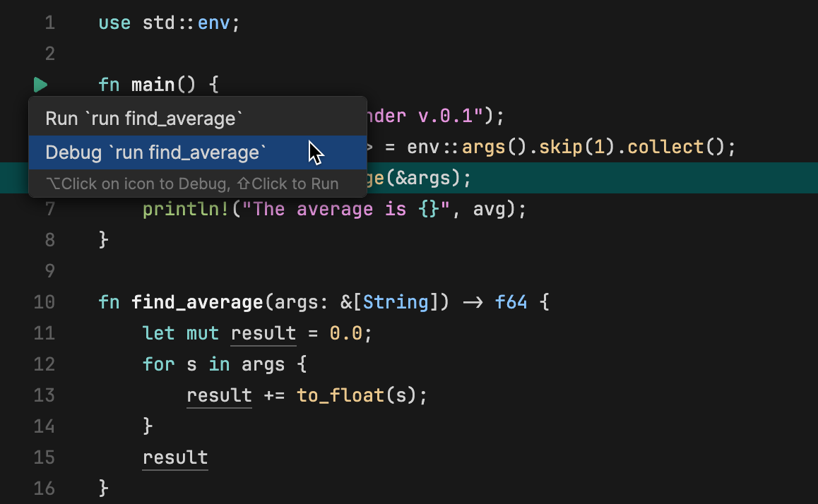Image resolution: width=818 pixels, height=504 pixels.
Task: Select the to_float function call on line 13
Action: 340,395
